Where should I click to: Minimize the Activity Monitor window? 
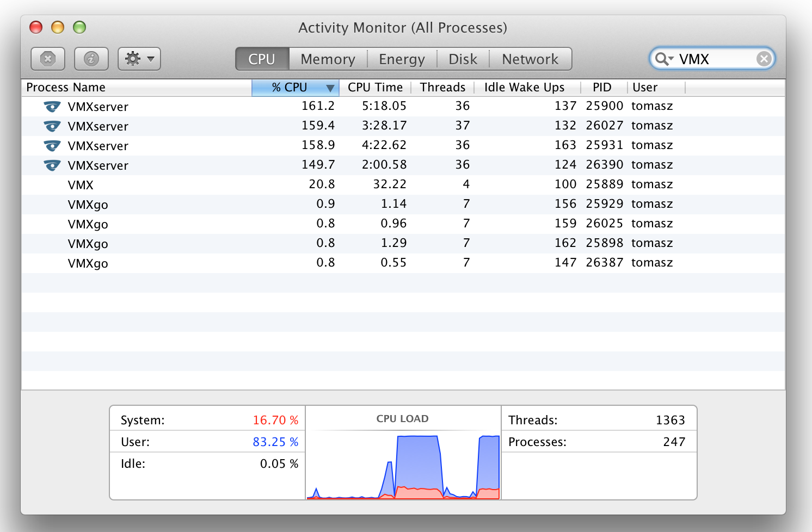pyautogui.click(x=58, y=27)
